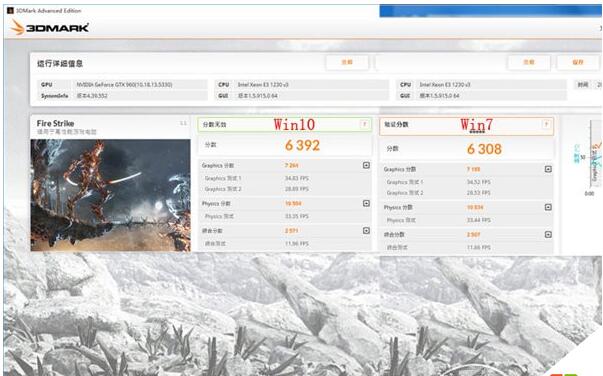603x376 pixels.
Task: Click the NVIDIA GeForce GTX 960 GPU value
Action: [x=124, y=85]
